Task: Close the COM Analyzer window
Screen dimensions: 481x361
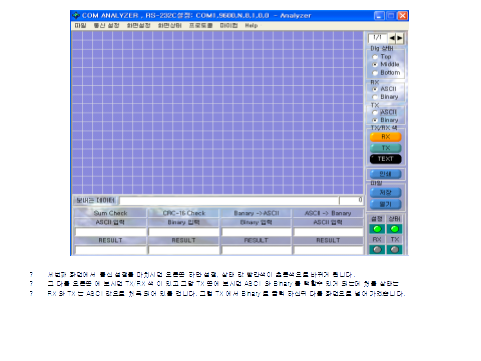Action: [x=403, y=15]
